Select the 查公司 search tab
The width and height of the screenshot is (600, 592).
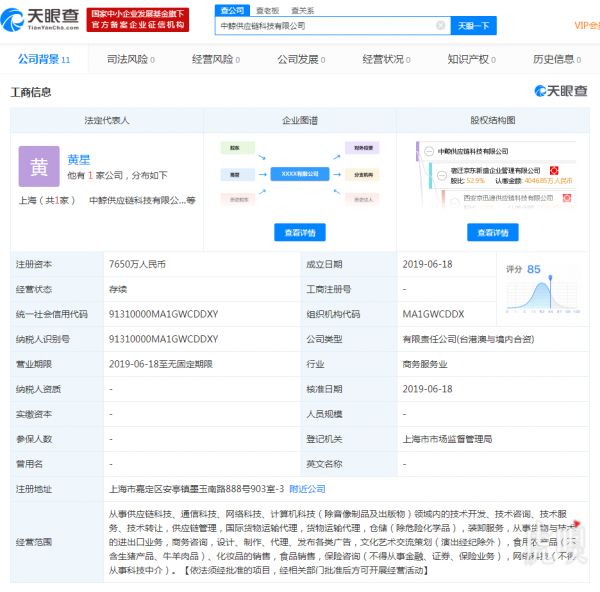click(231, 9)
